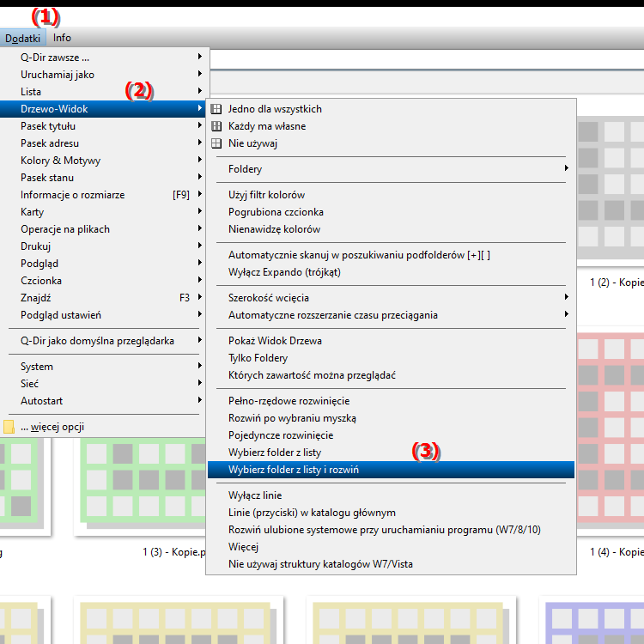The height and width of the screenshot is (644, 644).
Task: Expand the Foldery submenu
Action: (391, 169)
